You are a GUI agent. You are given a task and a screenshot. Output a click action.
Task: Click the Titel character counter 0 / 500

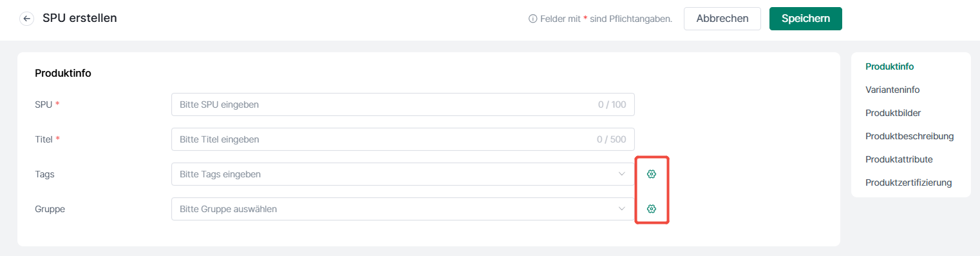(x=611, y=139)
